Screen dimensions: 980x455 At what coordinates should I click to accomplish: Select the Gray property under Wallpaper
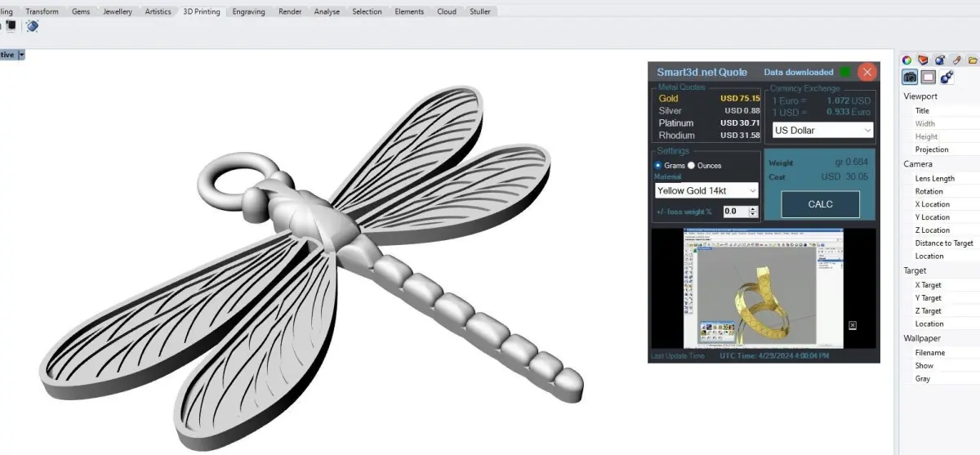coord(940,378)
